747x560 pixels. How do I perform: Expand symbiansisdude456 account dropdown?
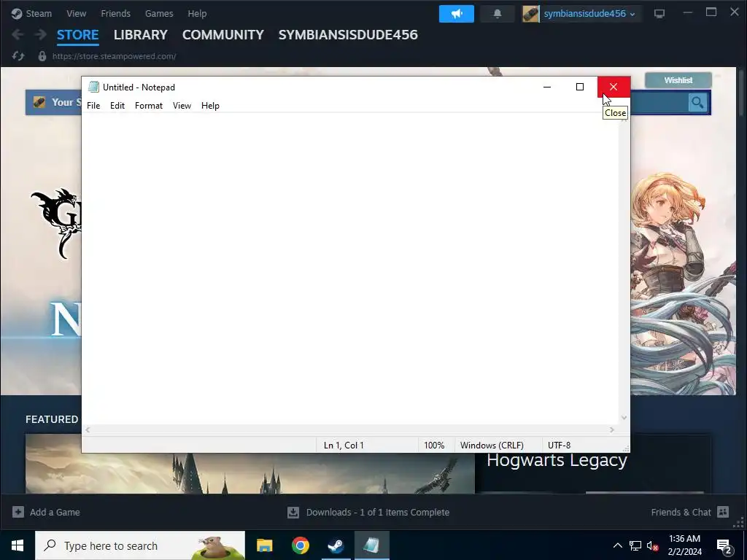[632, 15]
